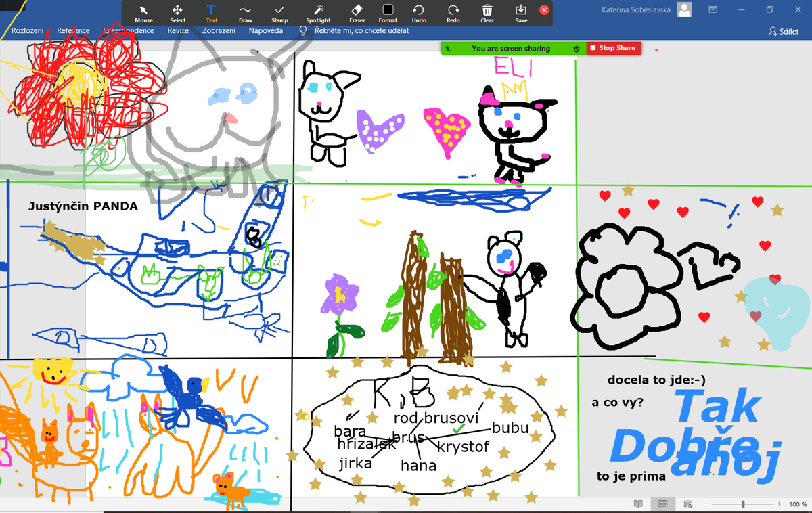Open the Nápověda ribbon tab
The height and width of the screenshot is (513, 812).
pos(265,30)
